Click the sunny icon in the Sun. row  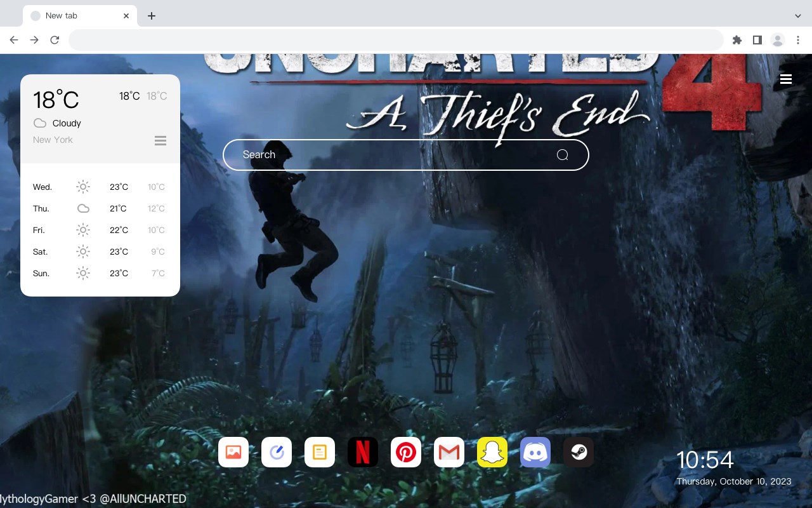(x=83, y=273)
